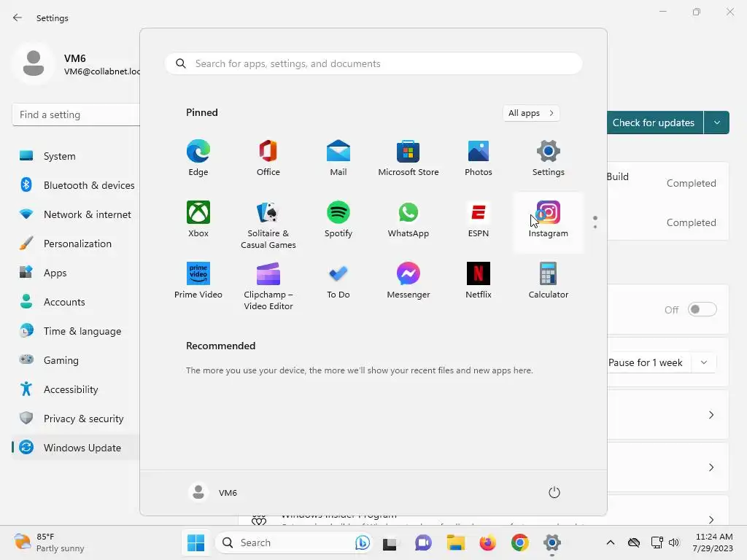747x560 pixels.
Task: Show hidden system tray icons
Action: 611,542
